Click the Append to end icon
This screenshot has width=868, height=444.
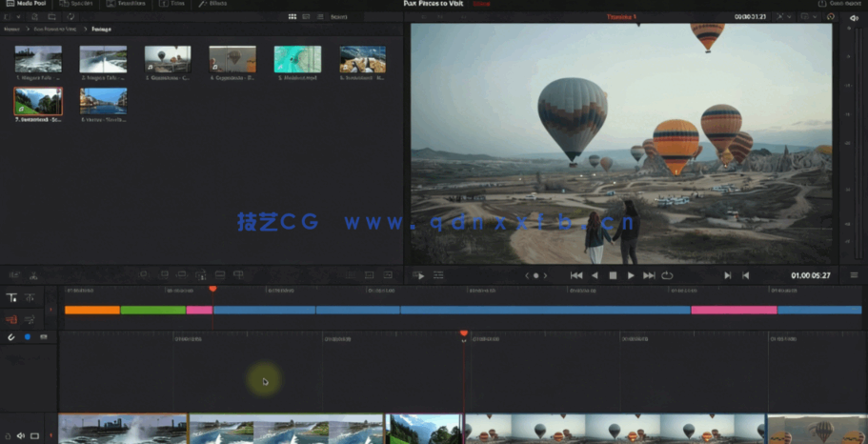click(163, 274)
